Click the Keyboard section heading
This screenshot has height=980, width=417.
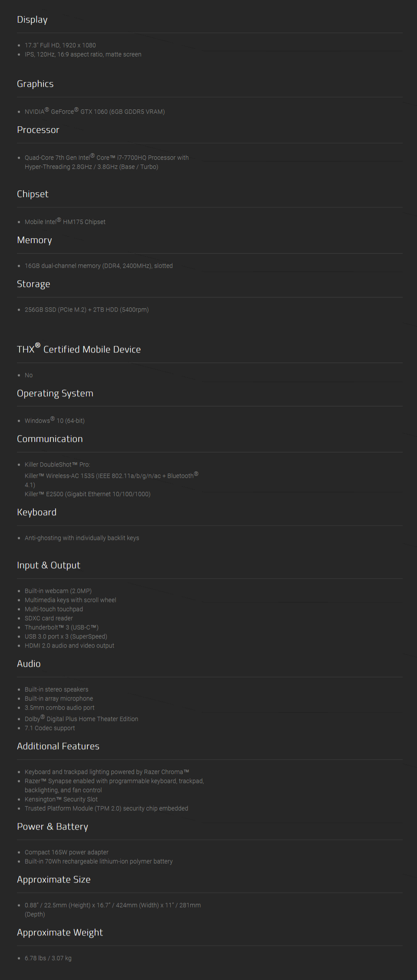pos(36,512)
